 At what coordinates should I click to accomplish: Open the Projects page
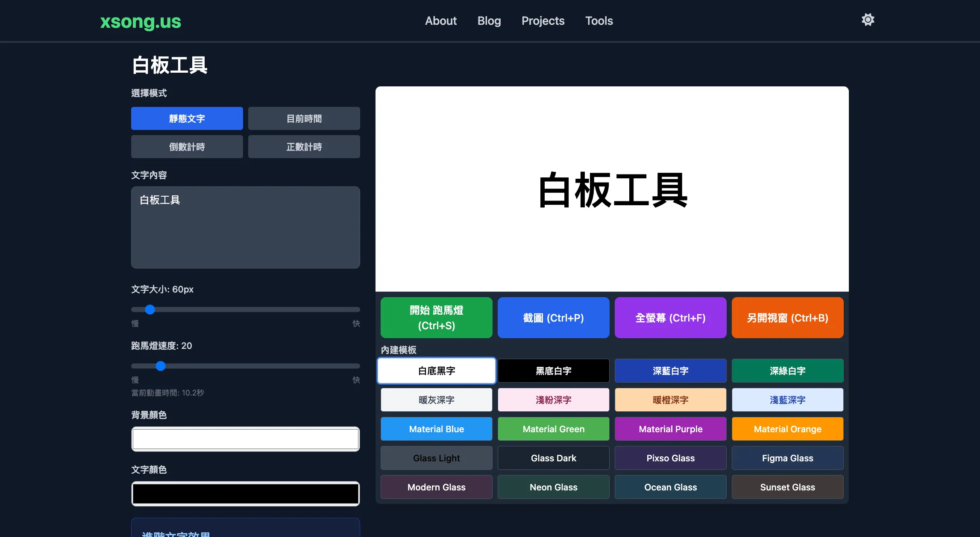tap(543, 21)
